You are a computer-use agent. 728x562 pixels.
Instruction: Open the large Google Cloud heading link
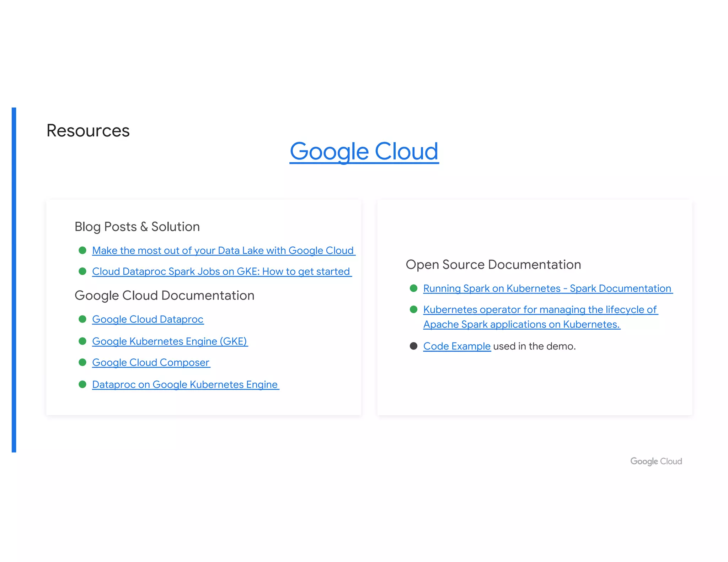(364, 152)
